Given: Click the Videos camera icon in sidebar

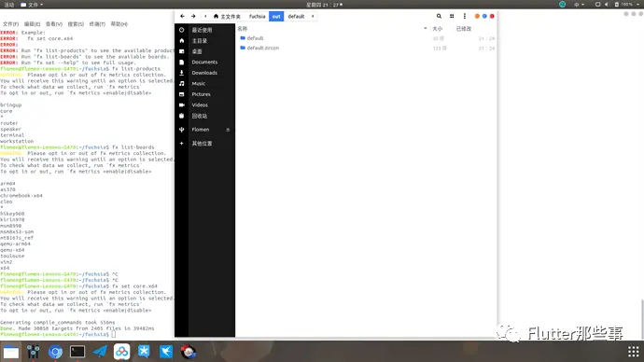Looking at the screenshot, I should pyautogui.click(x=182, y=104).
